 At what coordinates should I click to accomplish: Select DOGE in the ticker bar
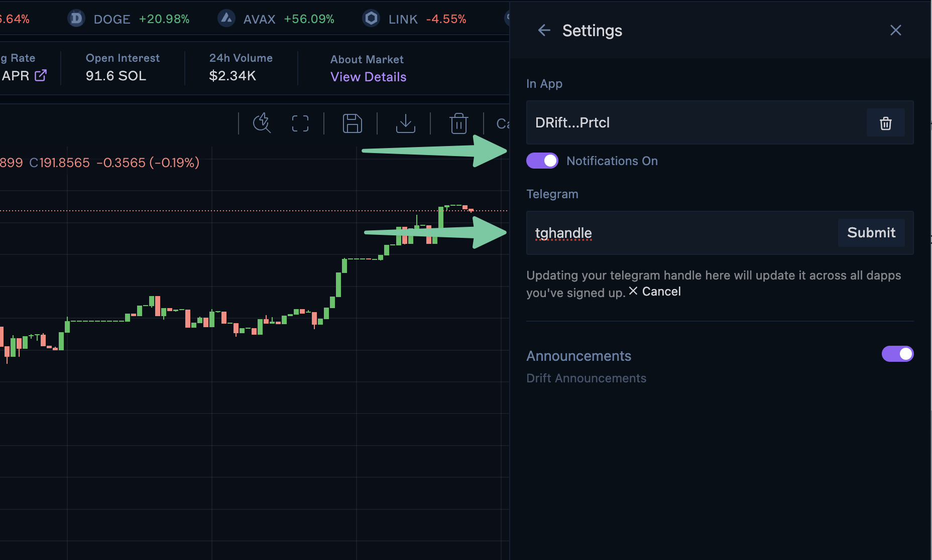click(x=111, y=19)
